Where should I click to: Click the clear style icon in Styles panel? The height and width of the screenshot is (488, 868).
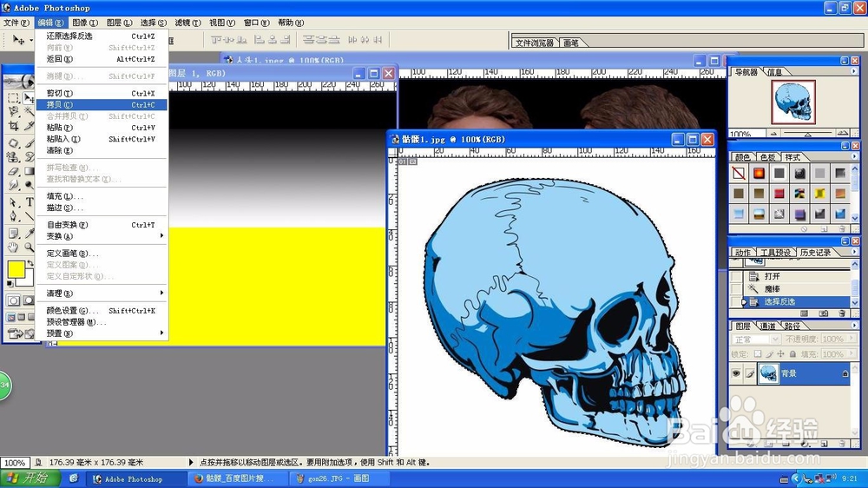(805, 228)
